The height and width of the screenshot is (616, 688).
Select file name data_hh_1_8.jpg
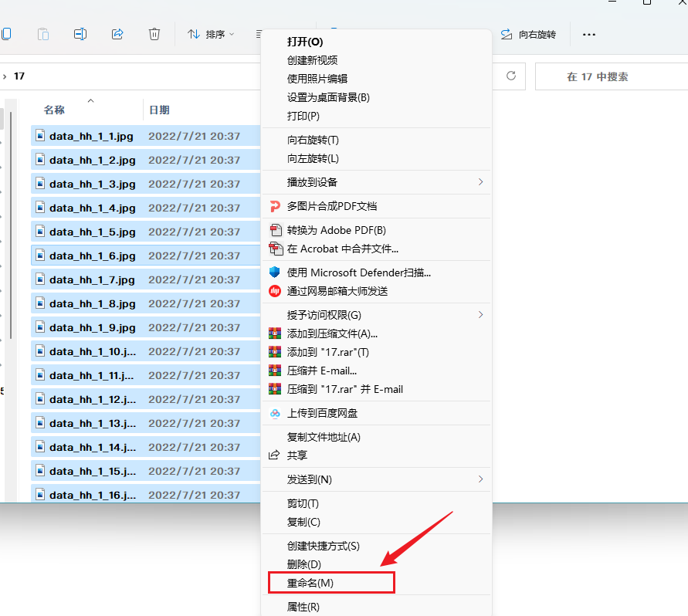click(x=92, y=304)
